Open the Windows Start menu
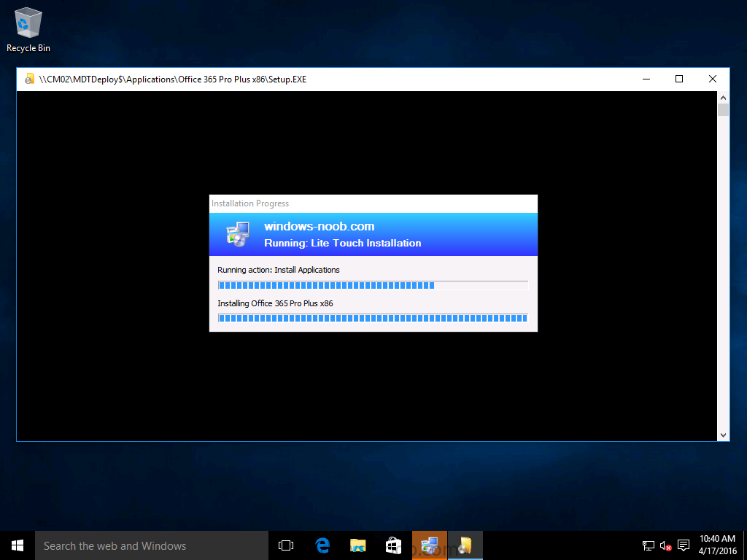Image resolution: width=747 pixels, height=560 pixels. click(x=18, y=545)
